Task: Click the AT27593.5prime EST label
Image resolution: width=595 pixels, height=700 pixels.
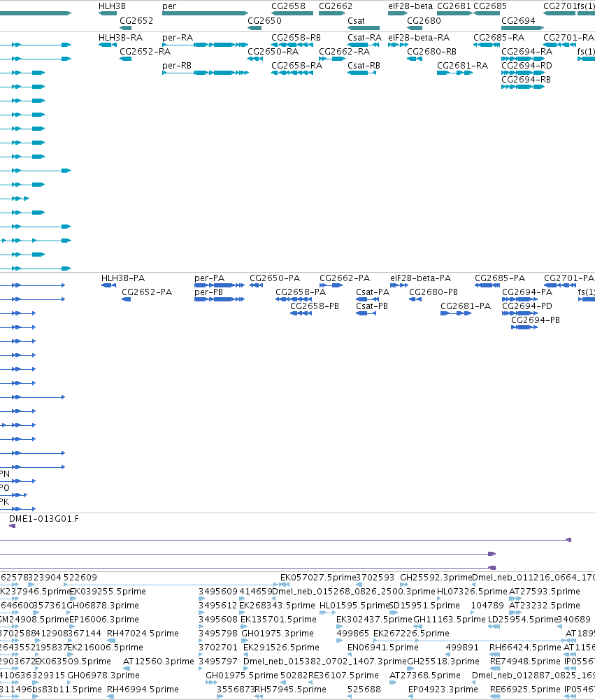Action: (545, 591)
